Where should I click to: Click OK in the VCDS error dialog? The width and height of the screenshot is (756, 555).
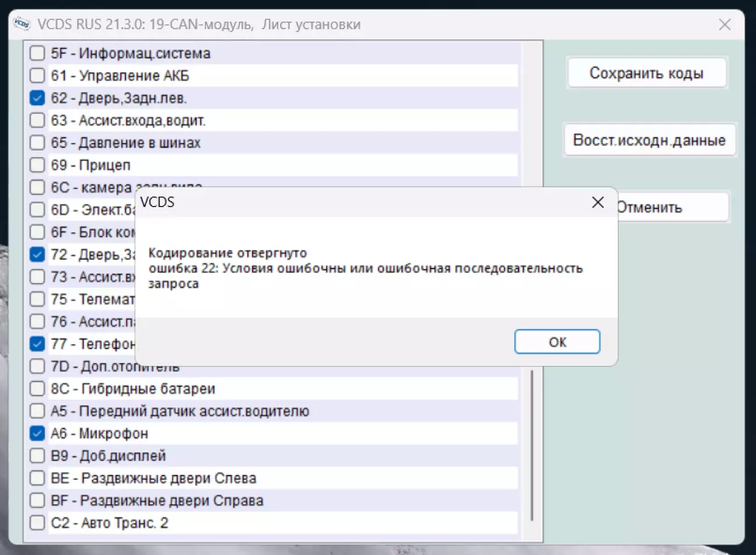(x=556, y=342)
